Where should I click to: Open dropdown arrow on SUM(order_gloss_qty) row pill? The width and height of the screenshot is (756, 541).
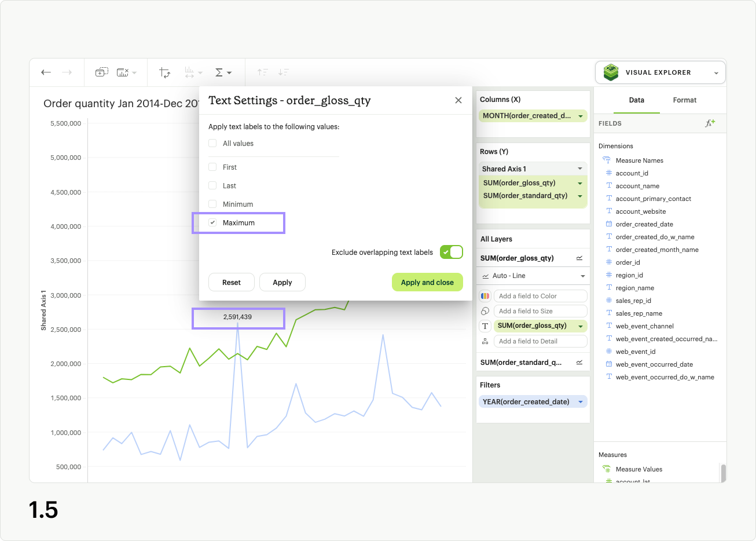580,183
